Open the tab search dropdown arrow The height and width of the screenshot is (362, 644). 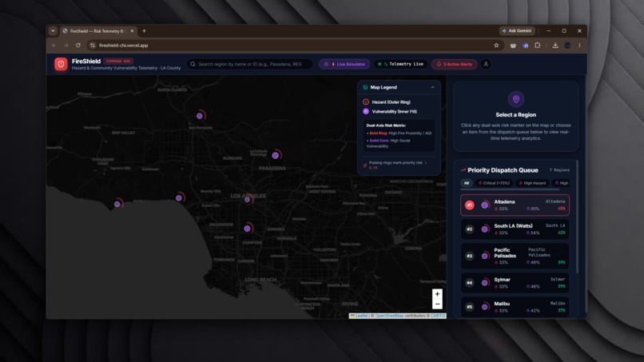(x=53, y=31)
